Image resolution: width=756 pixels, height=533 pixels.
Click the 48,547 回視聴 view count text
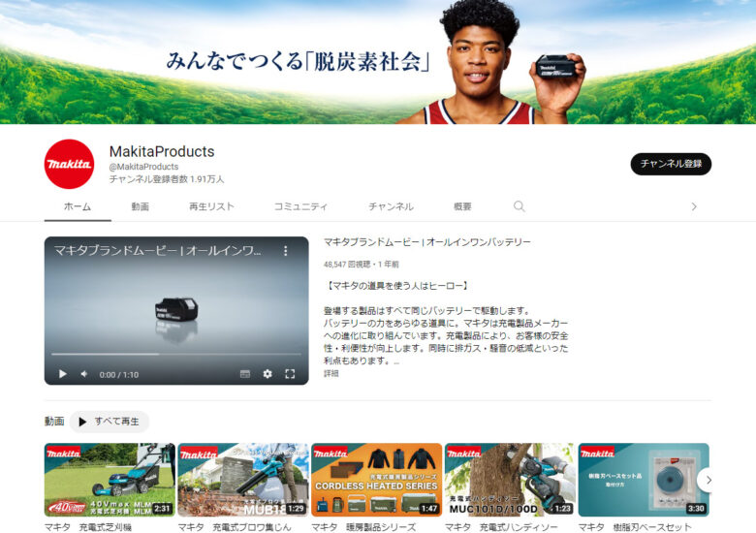pyautogui.click(x=347, y=265)
